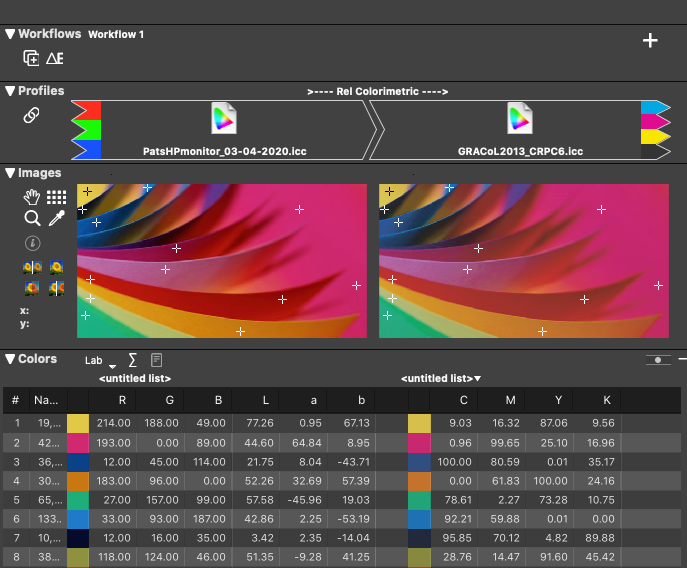Image resolution: width=687 pixels, height=568 pixels.
Task: Select the eyedropper color picker tool
Action: tap(56, 218)
